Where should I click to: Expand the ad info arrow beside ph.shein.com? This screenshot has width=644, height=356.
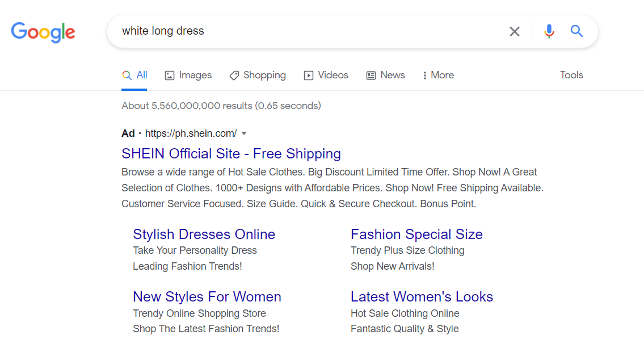244,133
